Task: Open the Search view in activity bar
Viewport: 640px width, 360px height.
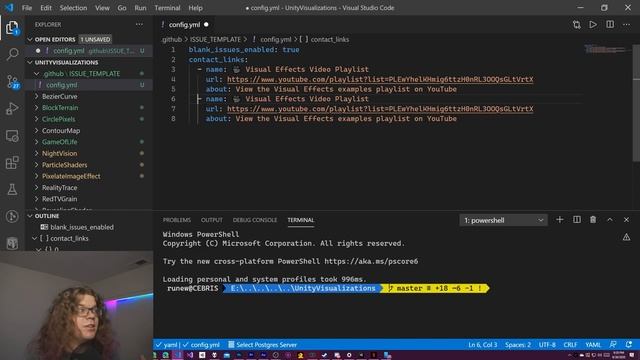Action: coord(12,54)
